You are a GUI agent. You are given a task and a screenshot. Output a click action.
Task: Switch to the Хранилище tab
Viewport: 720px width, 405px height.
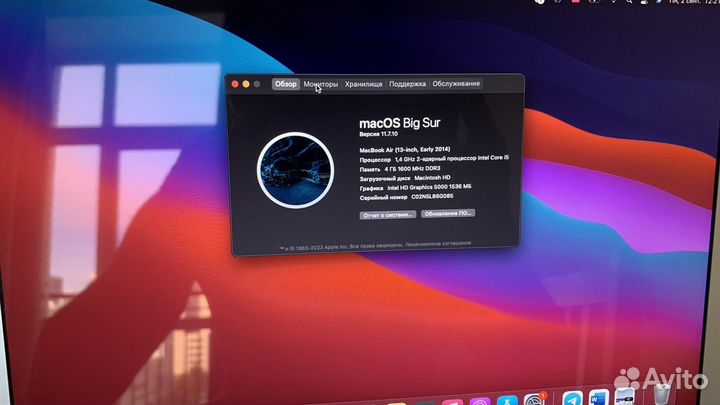click(363, 84)
